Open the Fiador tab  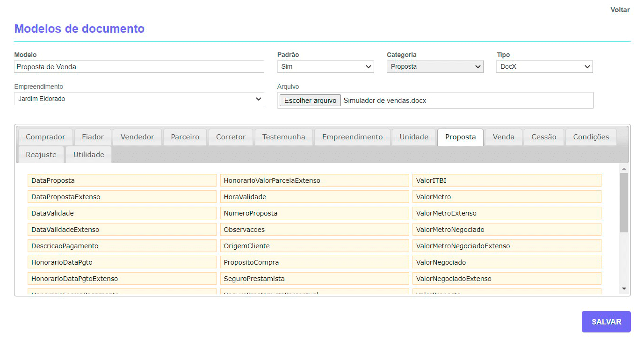93,137
